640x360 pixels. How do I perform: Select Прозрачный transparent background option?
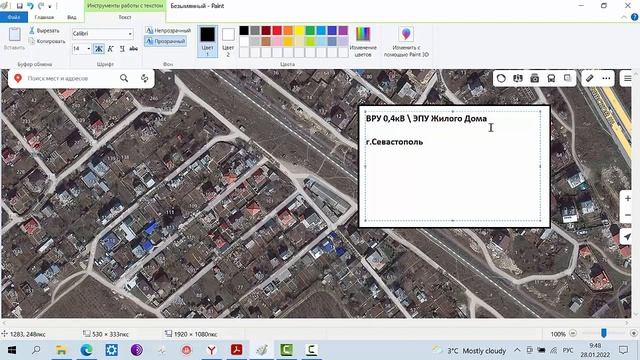[x=165, y=41]
